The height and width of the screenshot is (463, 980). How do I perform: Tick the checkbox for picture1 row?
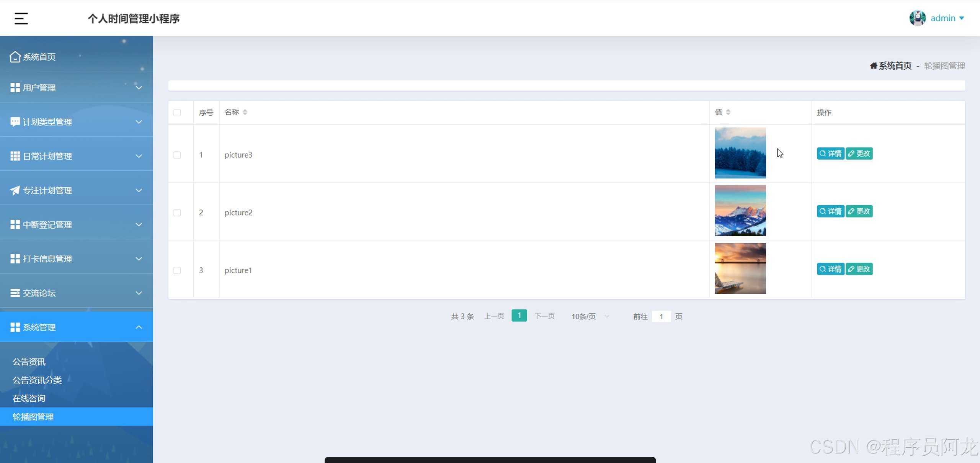[177, 270]
